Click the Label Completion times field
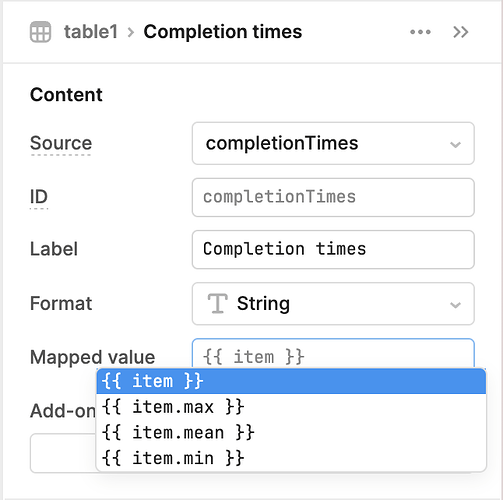Screen dimensions: 503x500 click(333, 249)
